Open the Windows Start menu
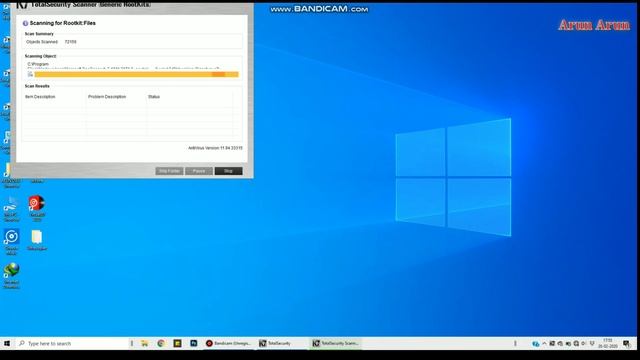This screenshot has width=640, height=360. (x=7, y=343)
